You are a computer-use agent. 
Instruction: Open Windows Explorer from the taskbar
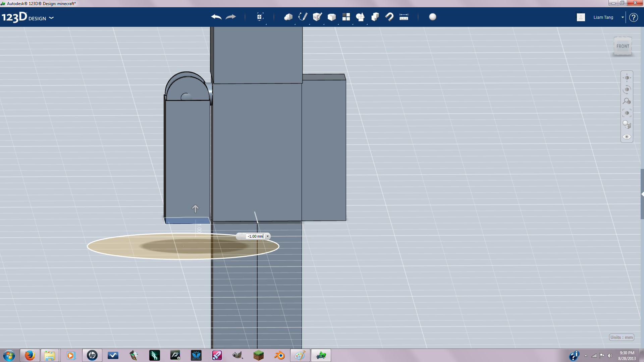pos(50,355)
